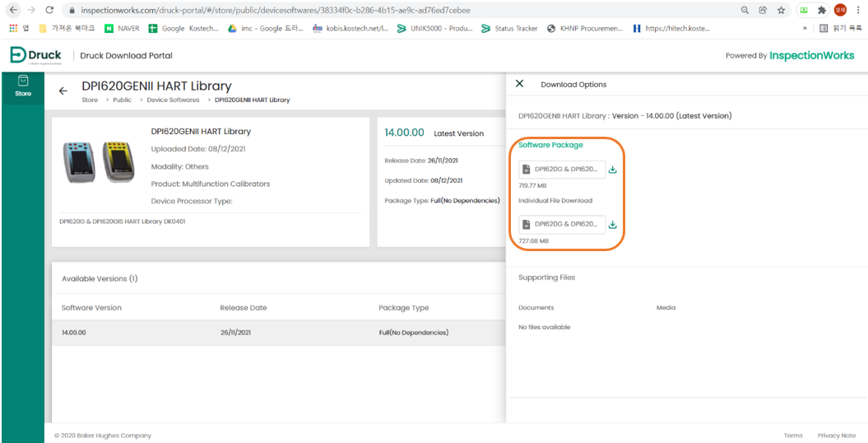Open the Public breadcrumb link
Screen dimensions: 868x443
(x=122, y=100)
